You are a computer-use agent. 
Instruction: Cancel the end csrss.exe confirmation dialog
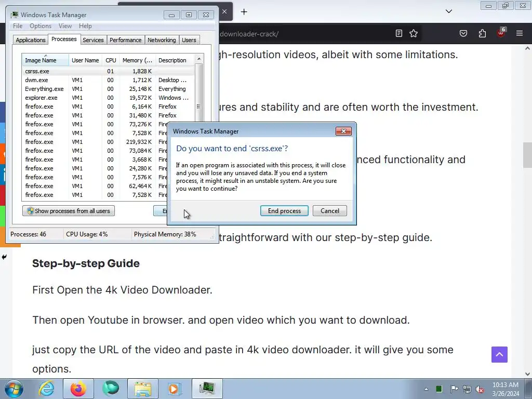(330, 211)
